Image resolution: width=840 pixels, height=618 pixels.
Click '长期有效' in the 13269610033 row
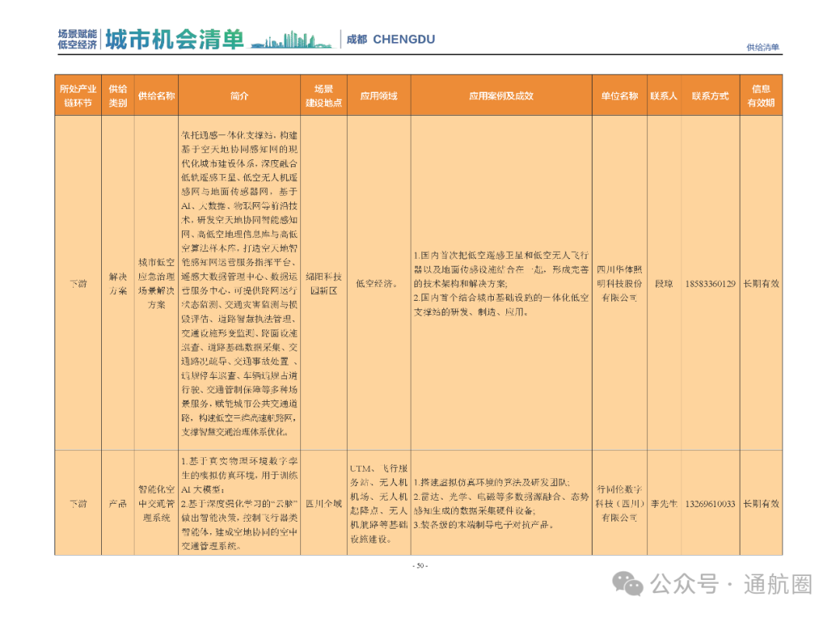coord(761,504)
